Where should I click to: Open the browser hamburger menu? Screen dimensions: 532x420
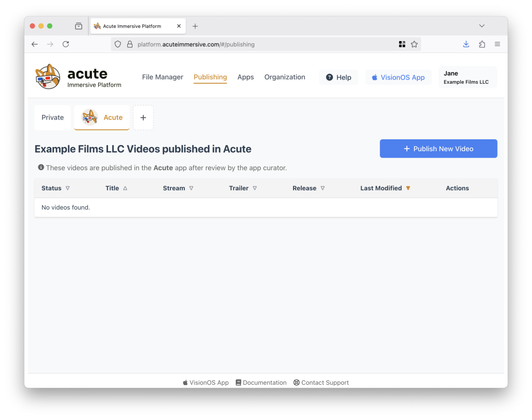(x=497, y=44)
